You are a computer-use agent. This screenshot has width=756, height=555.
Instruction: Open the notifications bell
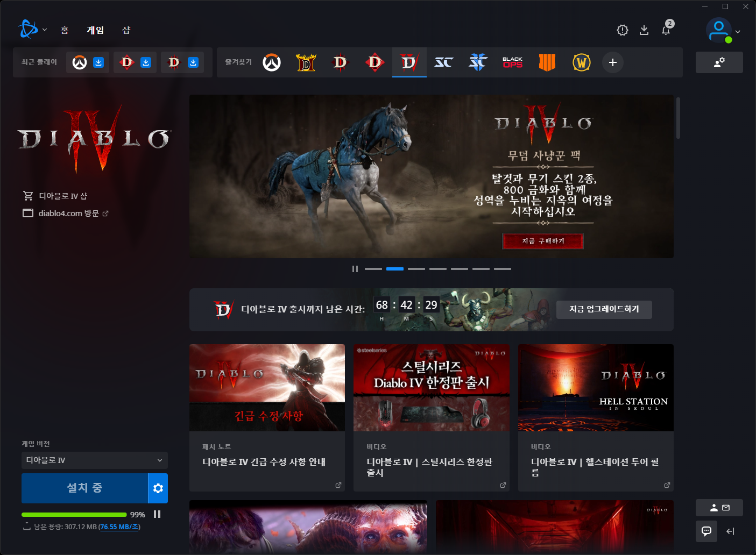[x=666, y=30]
